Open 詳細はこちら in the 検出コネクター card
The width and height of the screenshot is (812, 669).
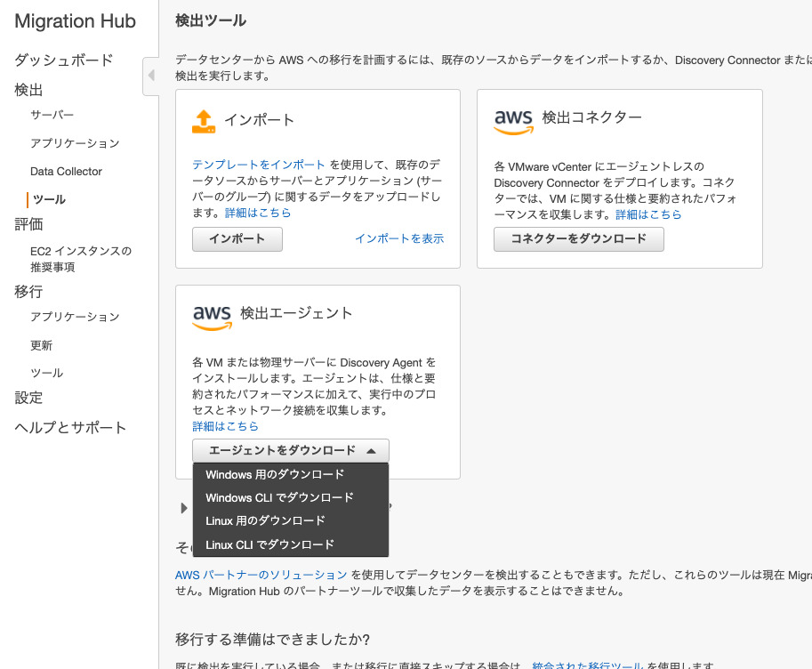tap(648, 214)
